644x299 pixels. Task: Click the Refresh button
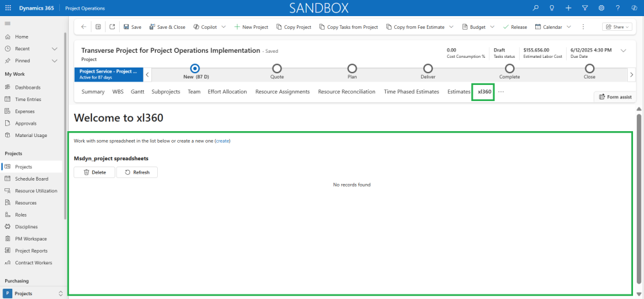(x=137, y=172)
